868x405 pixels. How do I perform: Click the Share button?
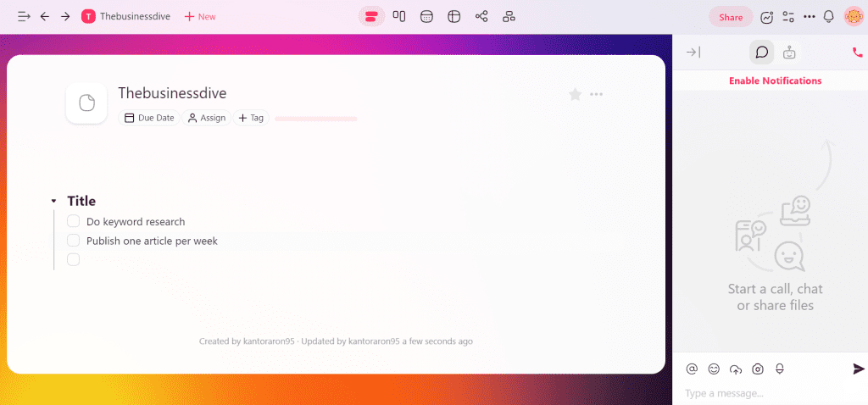pos(730,17)
